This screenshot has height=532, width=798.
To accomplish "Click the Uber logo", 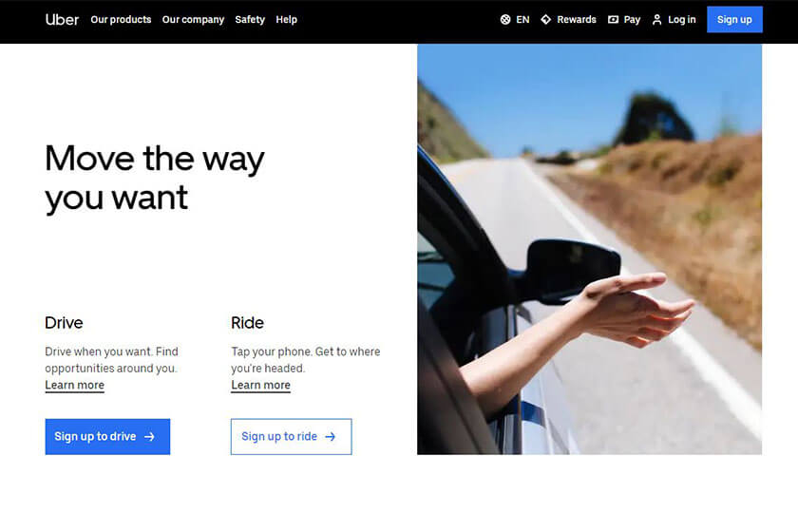I will pyautogui.click(x=62, y=19).
